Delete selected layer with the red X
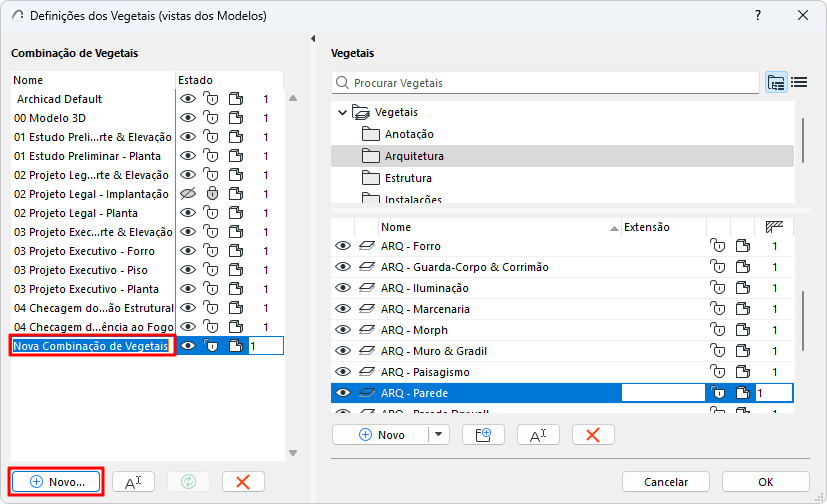The width and height of the screenshot is (827, 504). pos(593,434)
